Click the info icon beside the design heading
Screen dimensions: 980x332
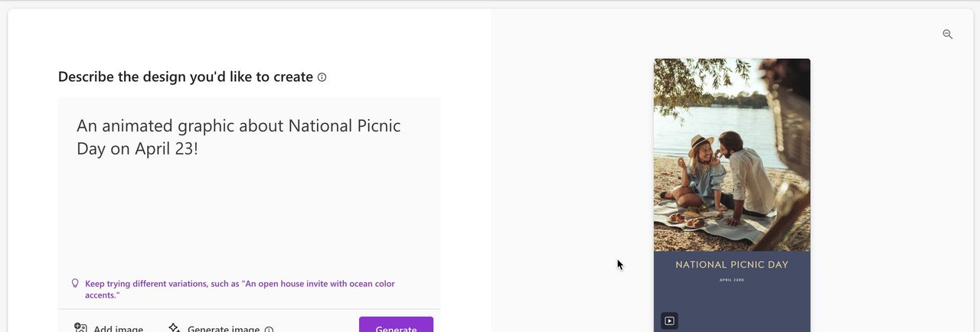[x=322, y=77]
